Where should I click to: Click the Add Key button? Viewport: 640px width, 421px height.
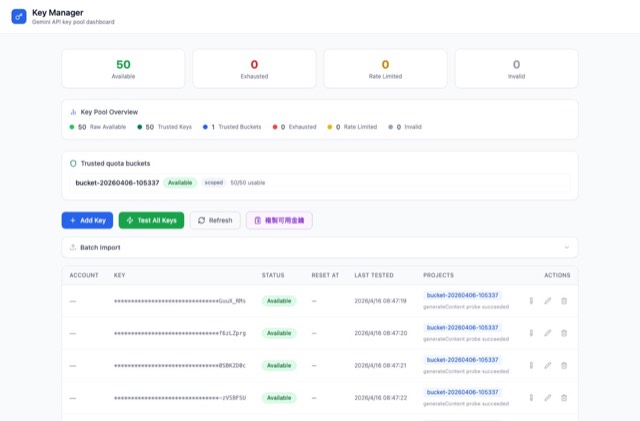tap(87, 221)
